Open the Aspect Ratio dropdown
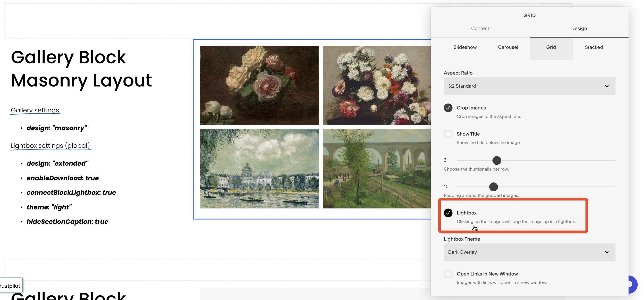 tap(529, 86)
